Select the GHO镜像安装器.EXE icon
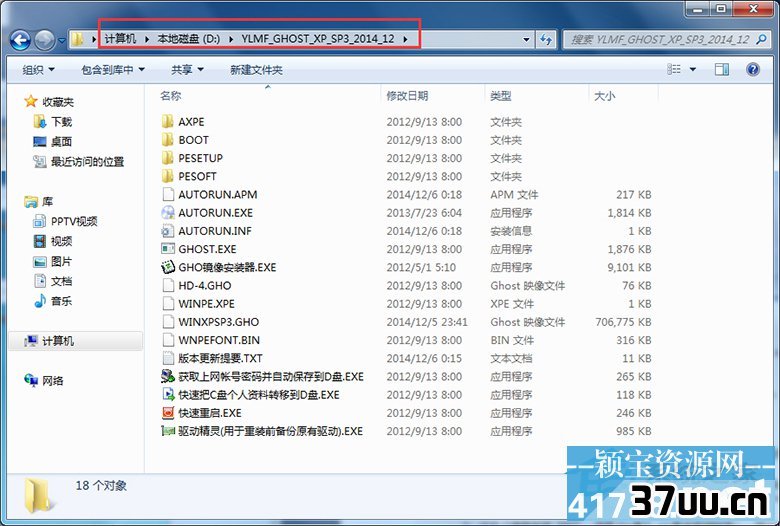 [168, 267]
